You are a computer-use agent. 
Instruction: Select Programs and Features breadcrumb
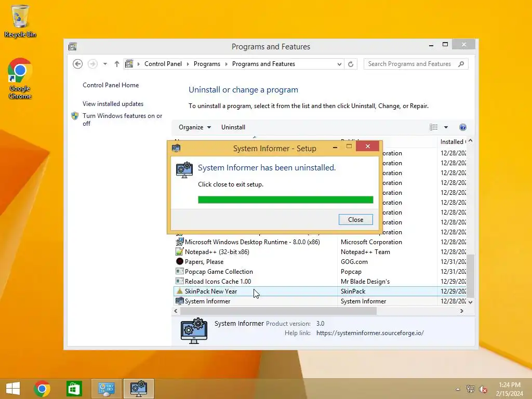click(x=263, y=64)
